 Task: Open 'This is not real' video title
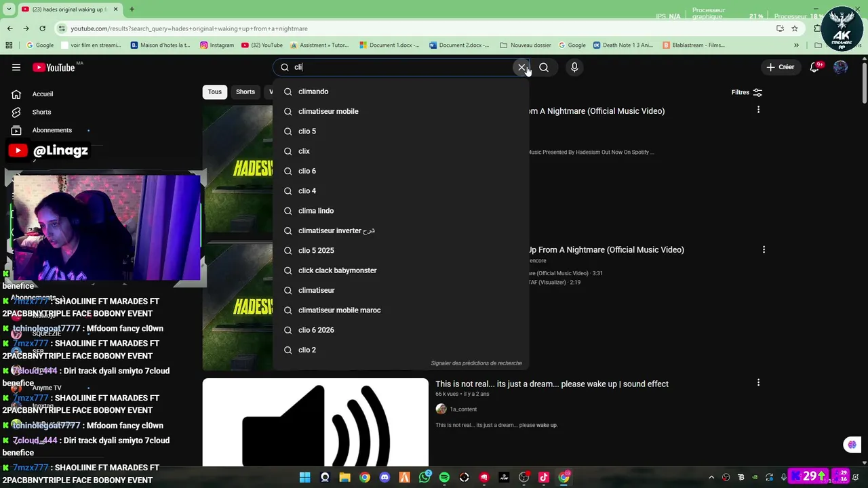coord(552,384)
